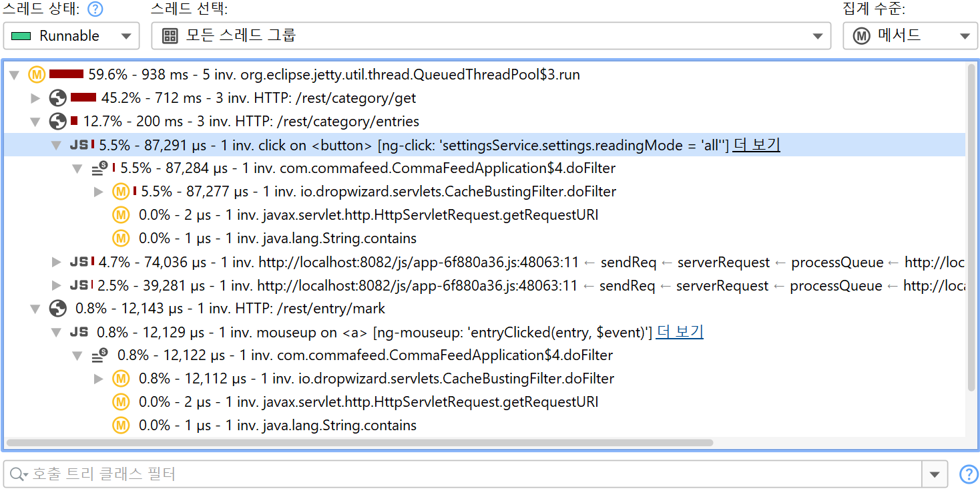Click the green Runnable color swatch
The width and height of the screenshot is (980, 491).
(21, 36)
